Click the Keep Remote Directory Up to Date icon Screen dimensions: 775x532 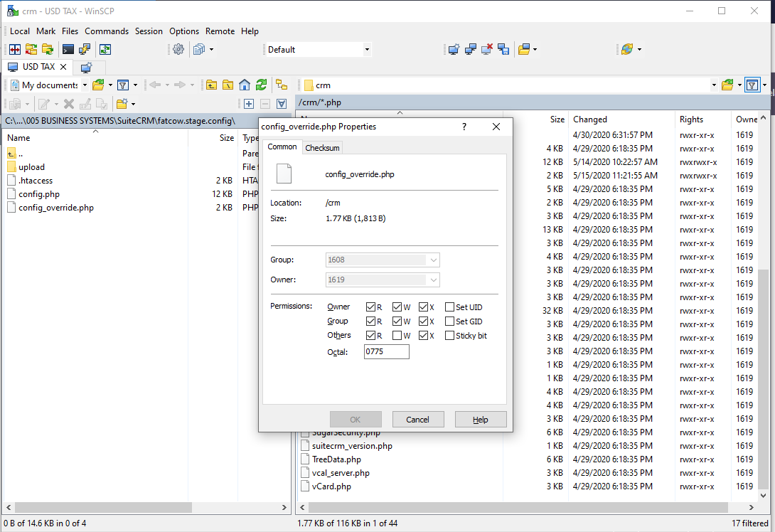(x=105, y=50)
